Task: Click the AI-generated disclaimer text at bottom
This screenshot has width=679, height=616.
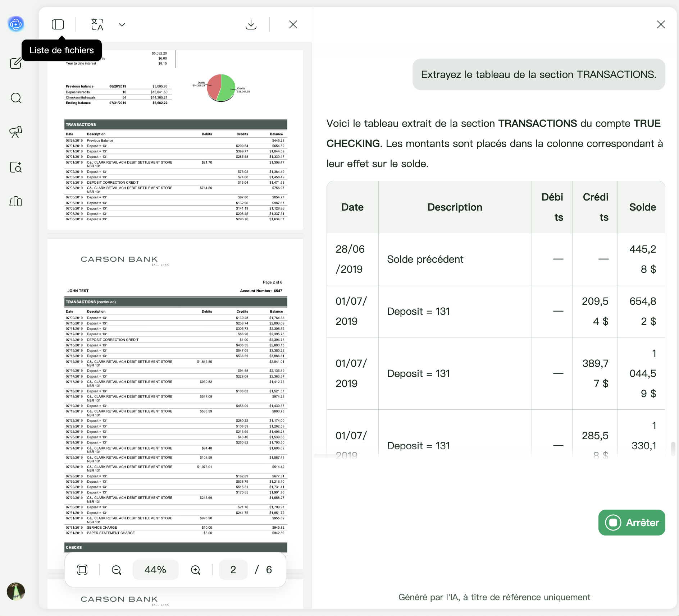Action: [494, 597]
